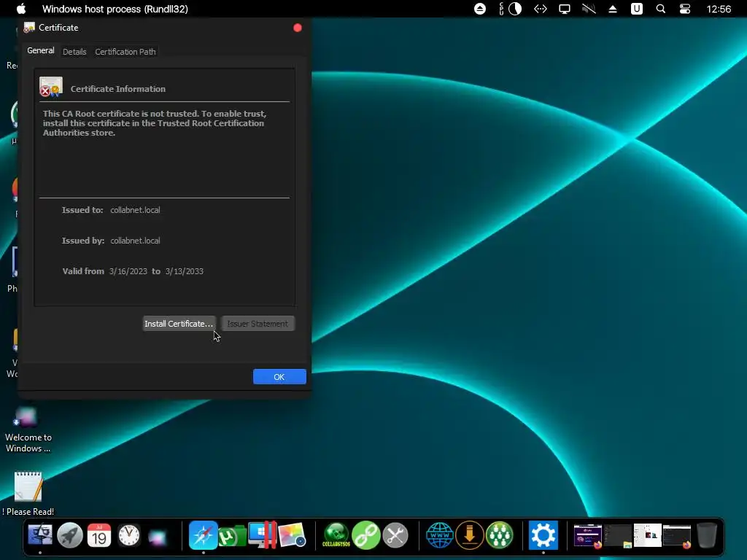Switch to the General tab
Image resolution: width=747 pixels, height=560 pixels.
41,50
